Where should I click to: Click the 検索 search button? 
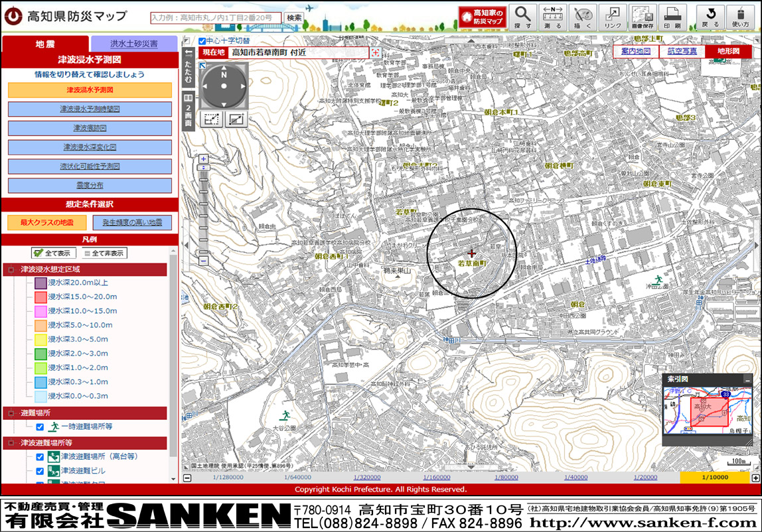pos(294,18)
